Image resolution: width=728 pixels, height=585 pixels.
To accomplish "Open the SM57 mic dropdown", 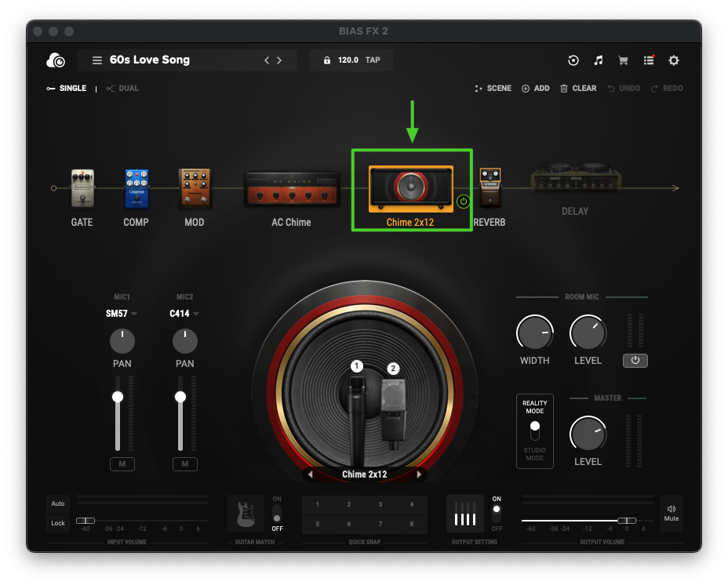I will 122,314.
